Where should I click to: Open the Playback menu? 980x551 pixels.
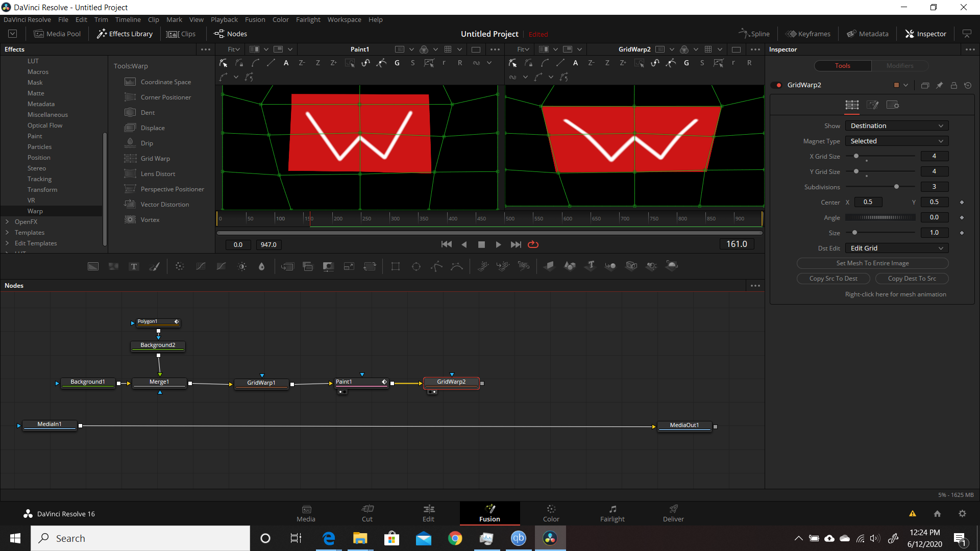click(x=224, y=19)
